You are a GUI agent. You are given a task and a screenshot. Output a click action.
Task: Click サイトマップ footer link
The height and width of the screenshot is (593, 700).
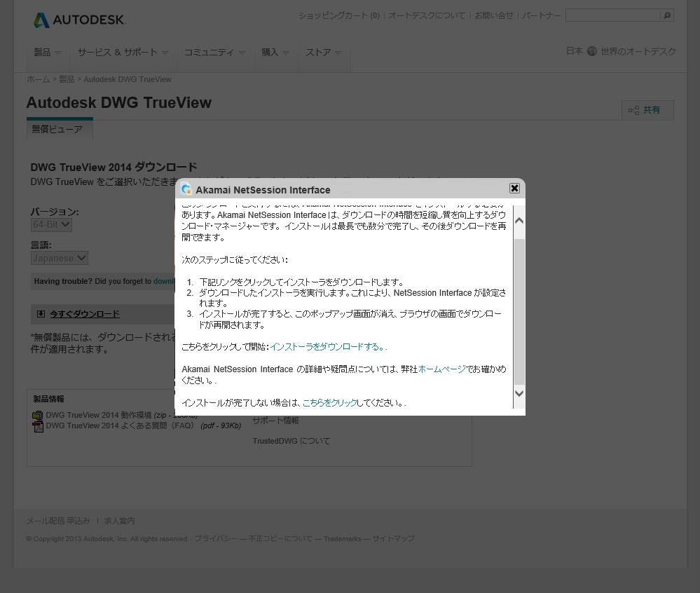click(393, 539)
